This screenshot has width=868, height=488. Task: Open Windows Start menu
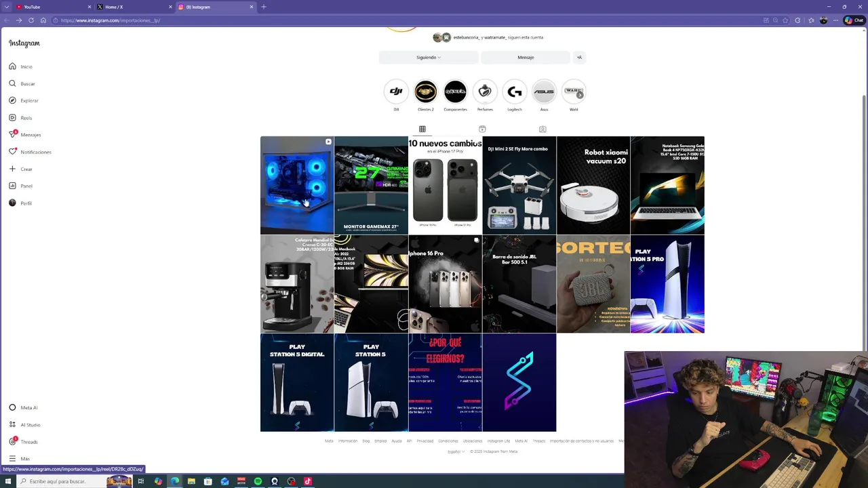pos(8,481)
